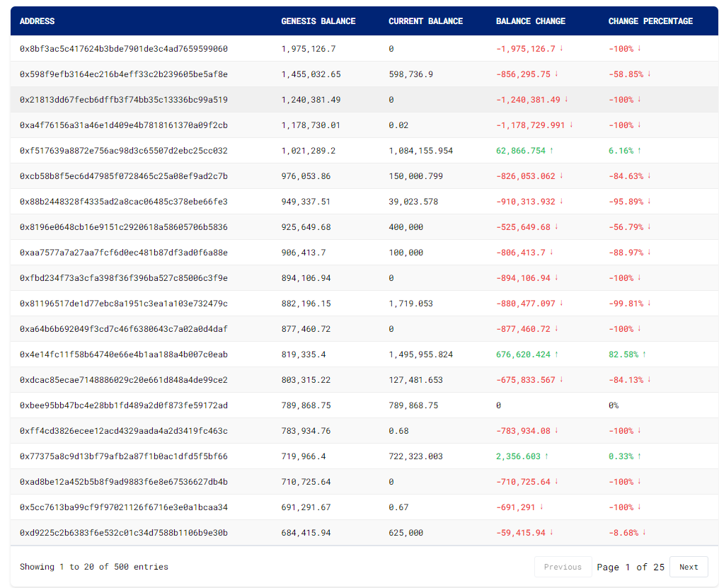Click the down arrow beside -910,313.932

click(561, 202)
